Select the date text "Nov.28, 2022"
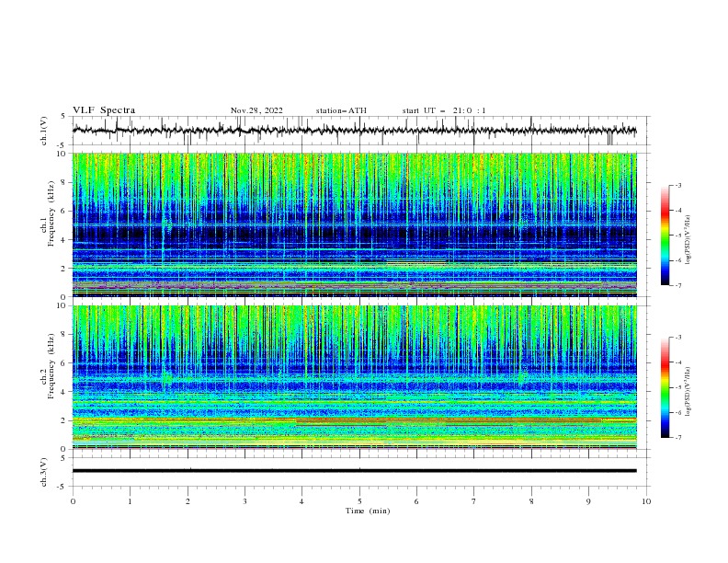The image size is (728, 563). [256, 110]
